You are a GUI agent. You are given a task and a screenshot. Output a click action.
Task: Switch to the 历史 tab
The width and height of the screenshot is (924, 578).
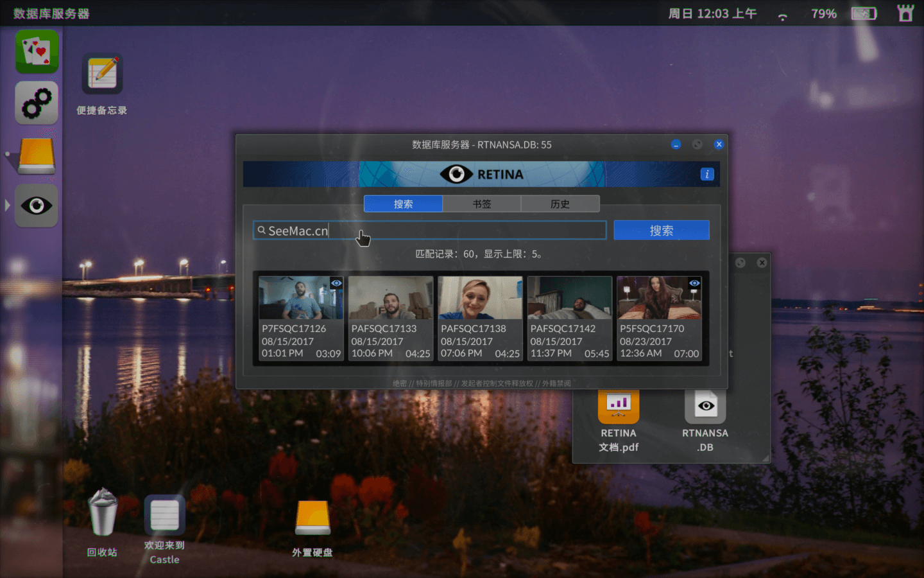[x=560, y=204]
